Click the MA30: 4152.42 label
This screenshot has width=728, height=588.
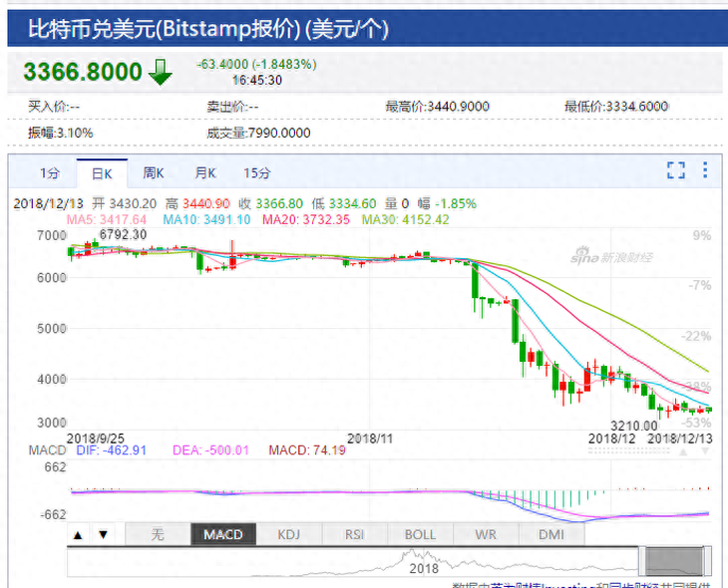click(405, 219)
